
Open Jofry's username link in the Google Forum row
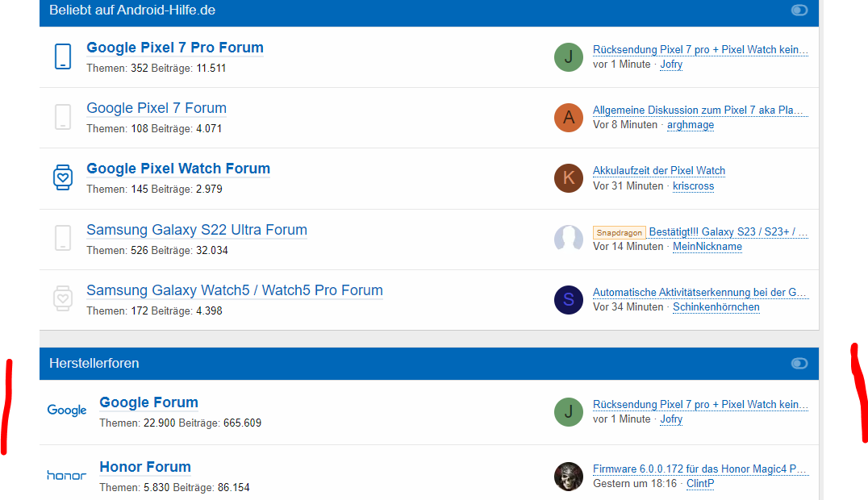click(671, 419)
